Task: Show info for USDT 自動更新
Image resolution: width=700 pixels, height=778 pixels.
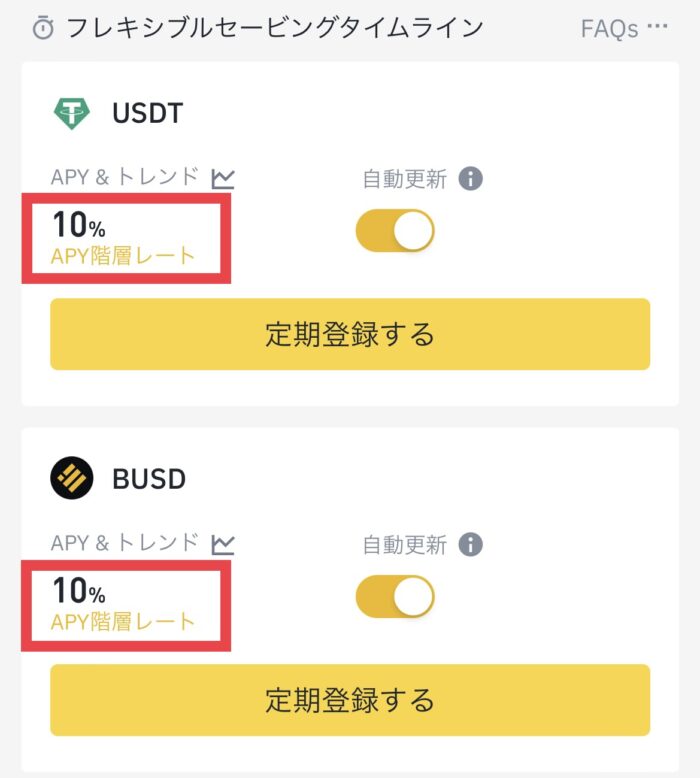Action: pyautogui.click(x=470, y=179)
